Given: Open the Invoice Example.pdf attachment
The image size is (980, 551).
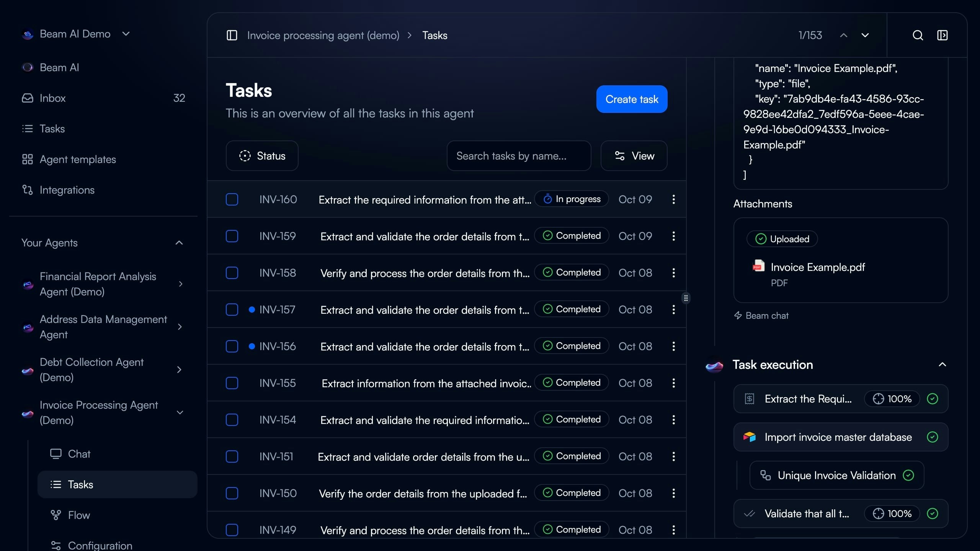Looking at the screenshot, I should pyautogui.click(x=817, y=267).
